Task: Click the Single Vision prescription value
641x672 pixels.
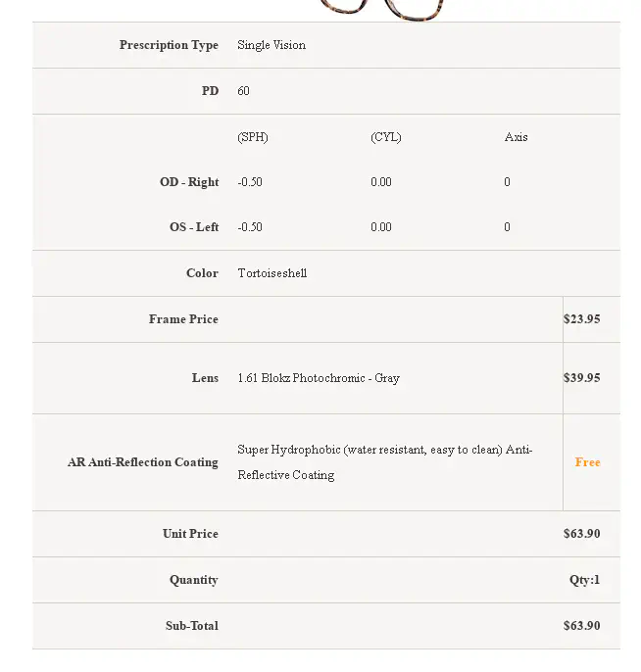Action: coord(271,45)
